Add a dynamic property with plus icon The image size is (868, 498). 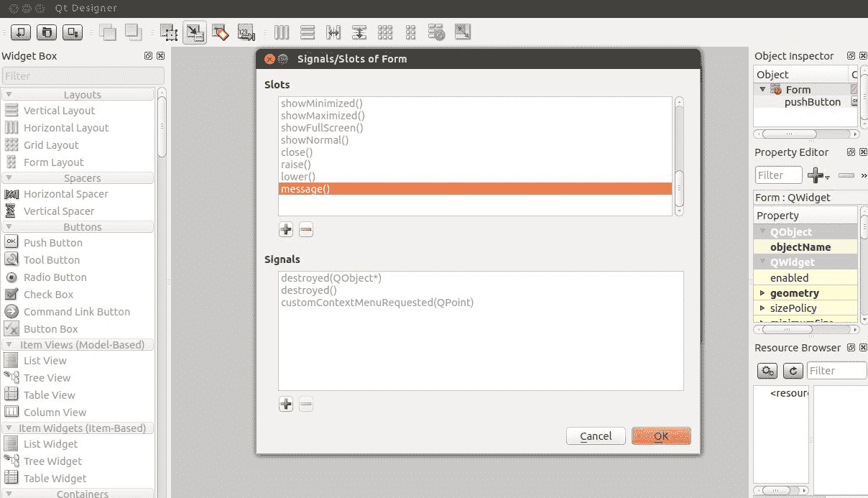tap(816, 175)
